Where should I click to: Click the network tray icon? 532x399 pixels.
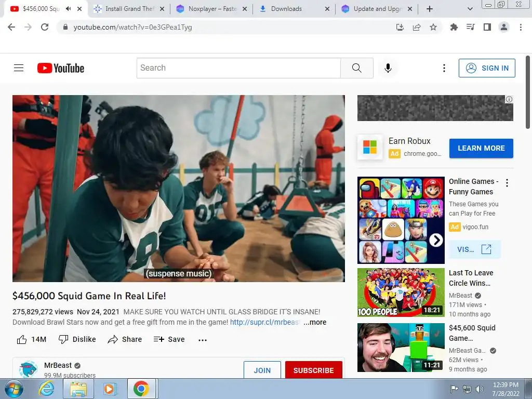click(x=467, y=389)
